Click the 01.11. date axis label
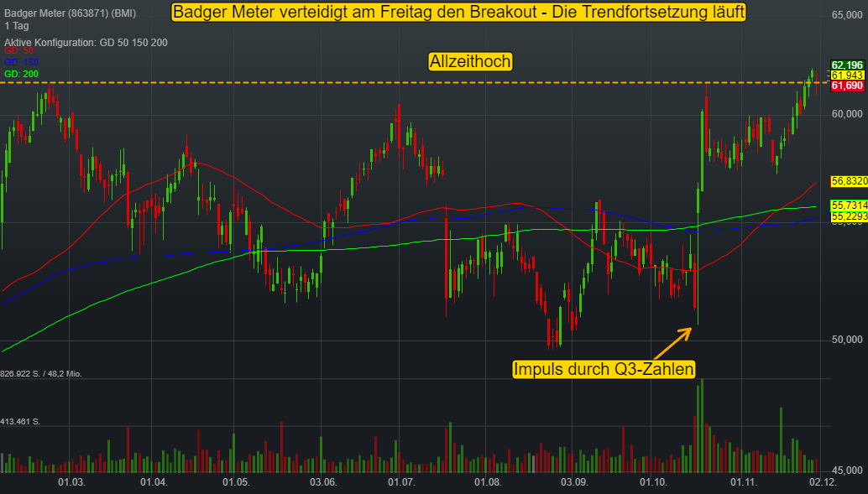 (x=744, y=482)
